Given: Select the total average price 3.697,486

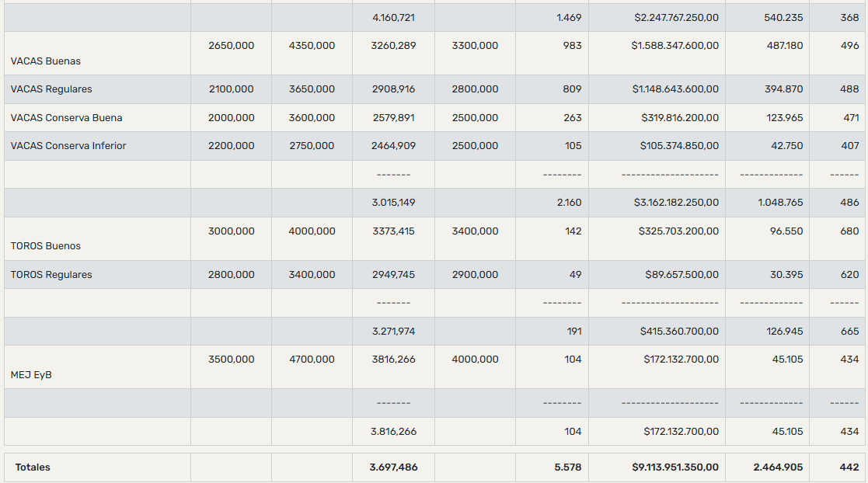Looking at the screenshot, I should (x=393, y=467).
